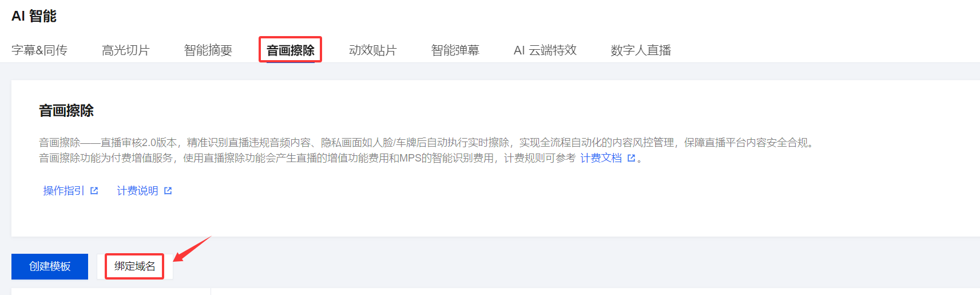Open the 数字人直播 tab
The image size is (980, 295).
click(641, 50)
